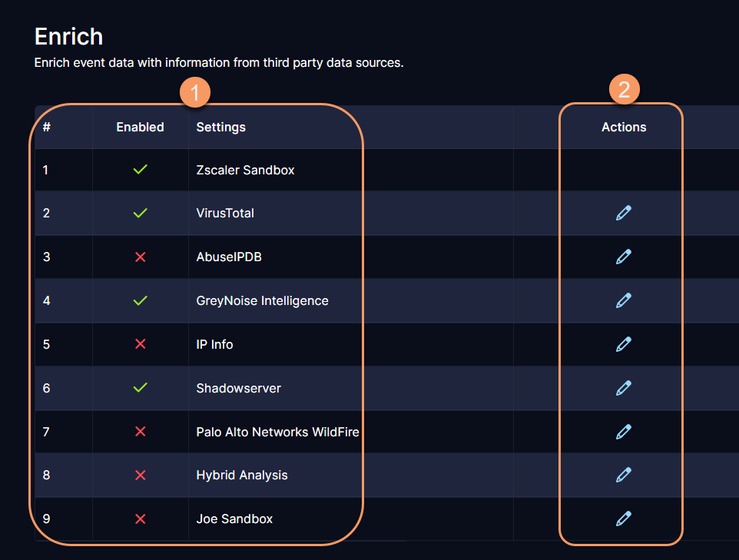Screen dimensions: 739x560
Task: Edit GreyNoise Intelligence settings with pencil icon
Action: [624, 300]
